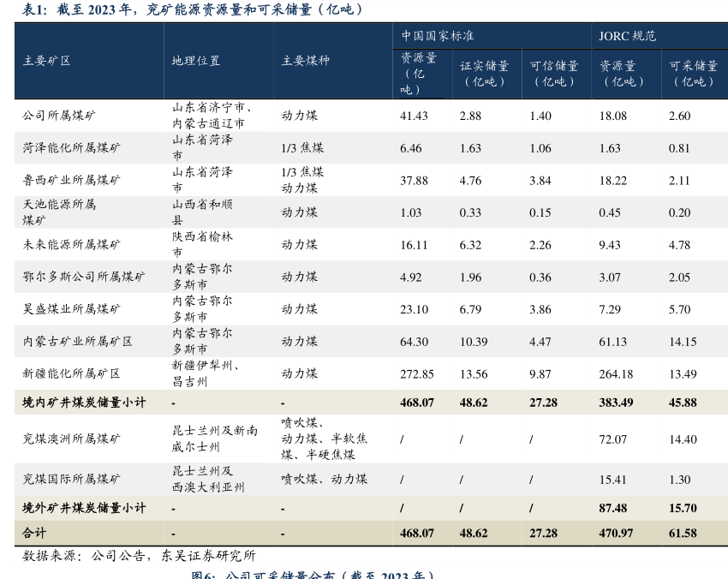The image size is (728, 579).
Task: Click the subtotal label 境外矿井煤炭储量小计
Action: [x=84, y=508]
